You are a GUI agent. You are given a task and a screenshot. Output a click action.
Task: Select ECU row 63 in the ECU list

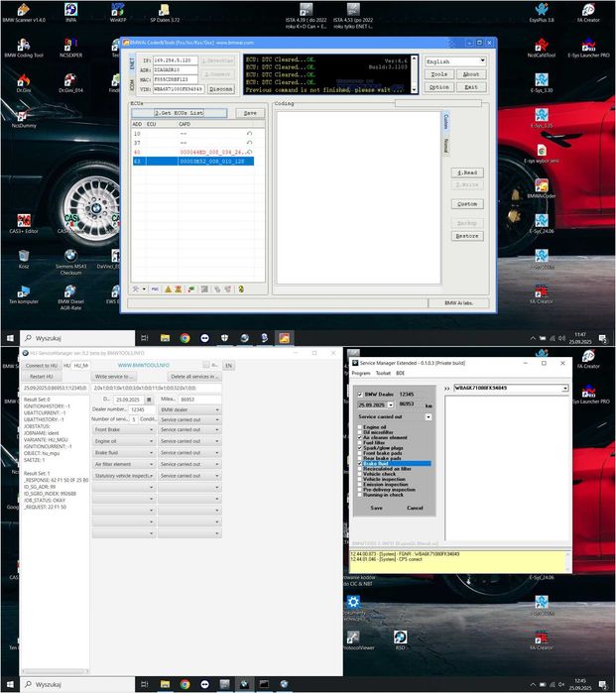click(193, 162)
